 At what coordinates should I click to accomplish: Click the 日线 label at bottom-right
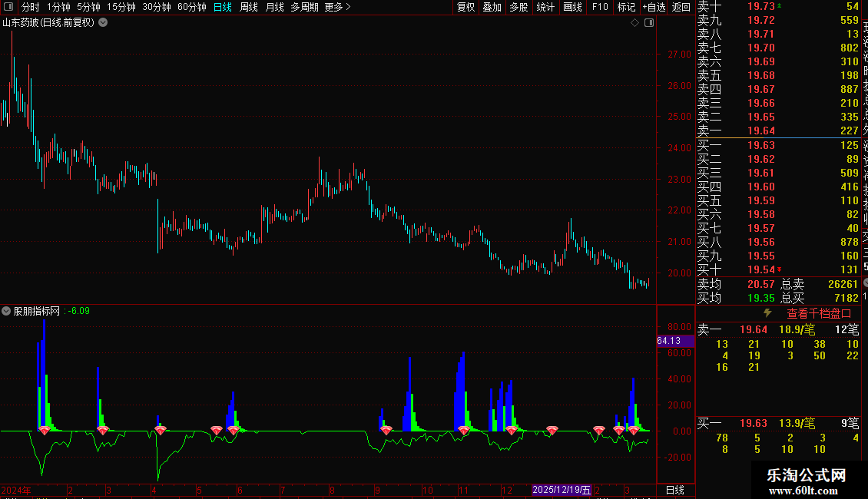point(674,490)
